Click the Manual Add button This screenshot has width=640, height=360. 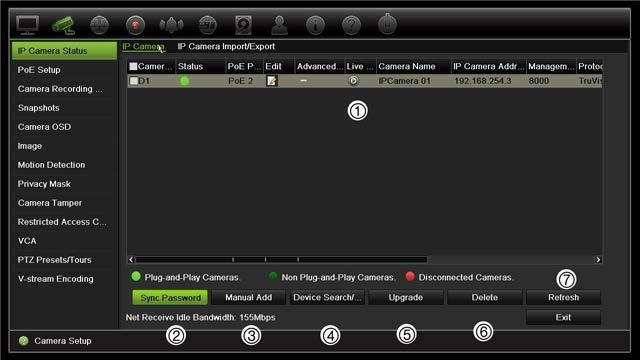(249, 298)
